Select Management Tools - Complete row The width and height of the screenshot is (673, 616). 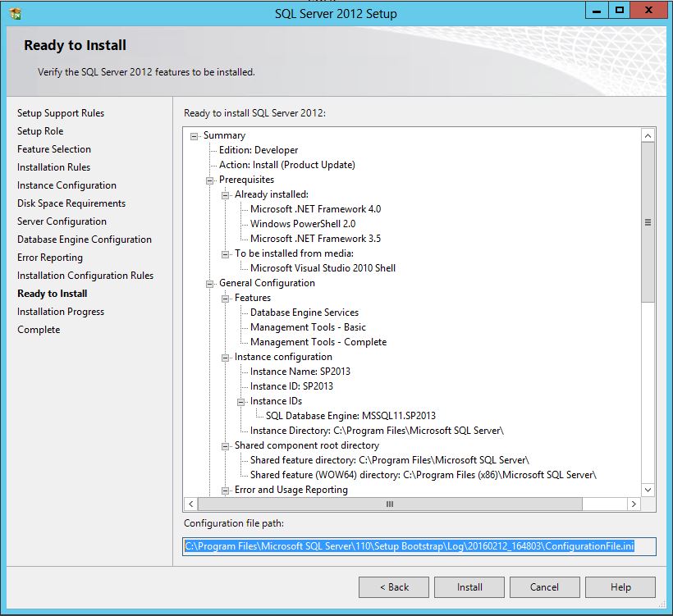(318, 342)
